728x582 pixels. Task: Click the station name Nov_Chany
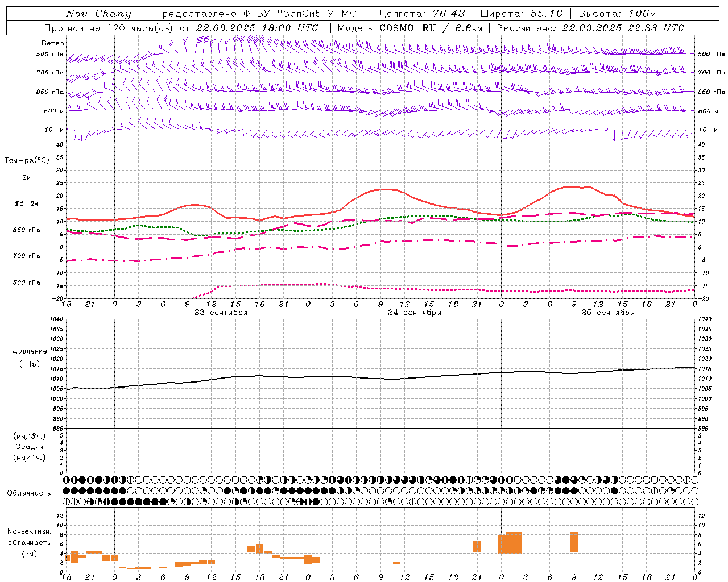point(98,14)
